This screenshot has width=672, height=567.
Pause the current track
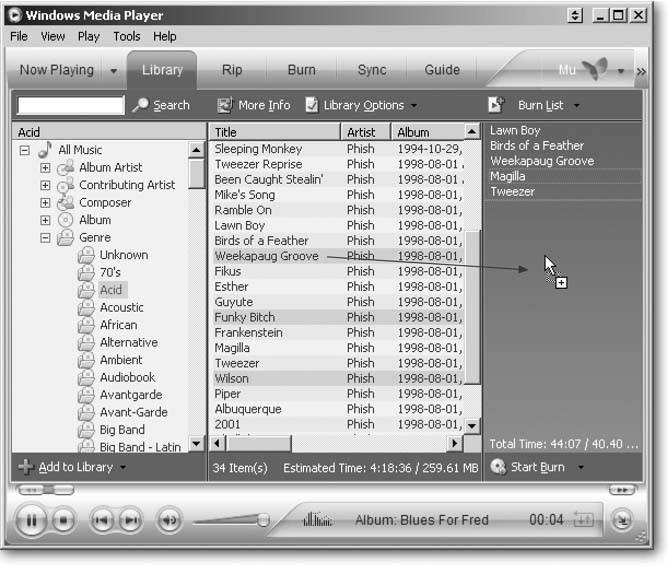31,520
